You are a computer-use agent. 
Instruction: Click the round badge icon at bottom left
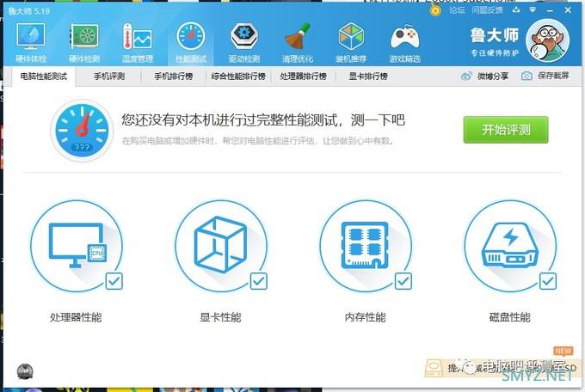click(25, 371)
